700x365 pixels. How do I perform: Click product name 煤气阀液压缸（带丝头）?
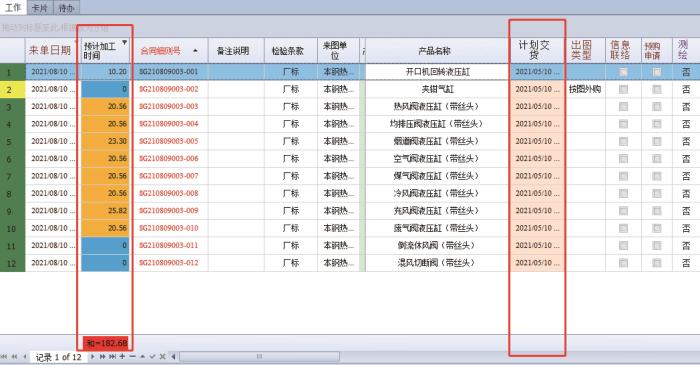(436, 176)
